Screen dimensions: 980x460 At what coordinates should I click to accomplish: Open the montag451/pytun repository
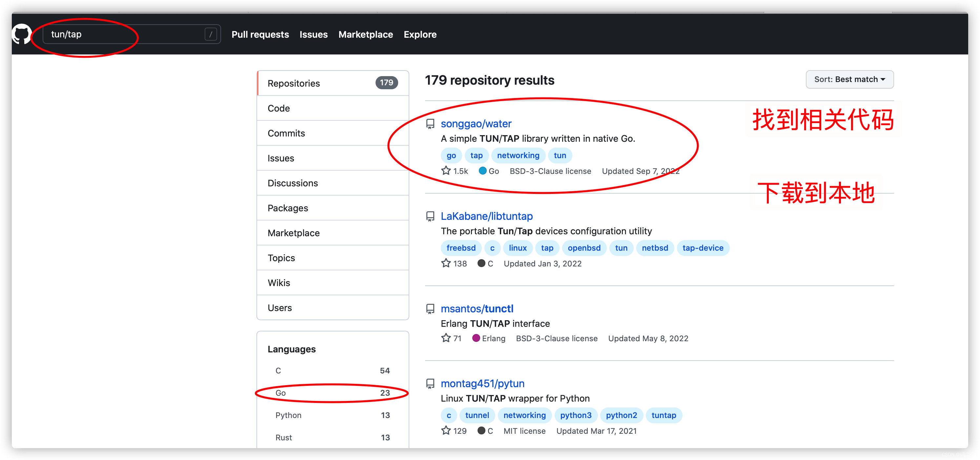pos(482,384)
